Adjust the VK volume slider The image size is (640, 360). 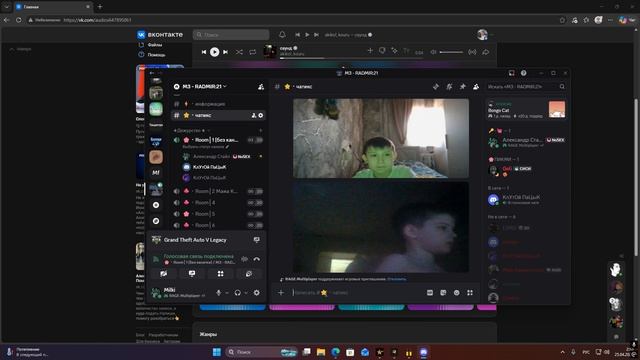click(451, 52)
